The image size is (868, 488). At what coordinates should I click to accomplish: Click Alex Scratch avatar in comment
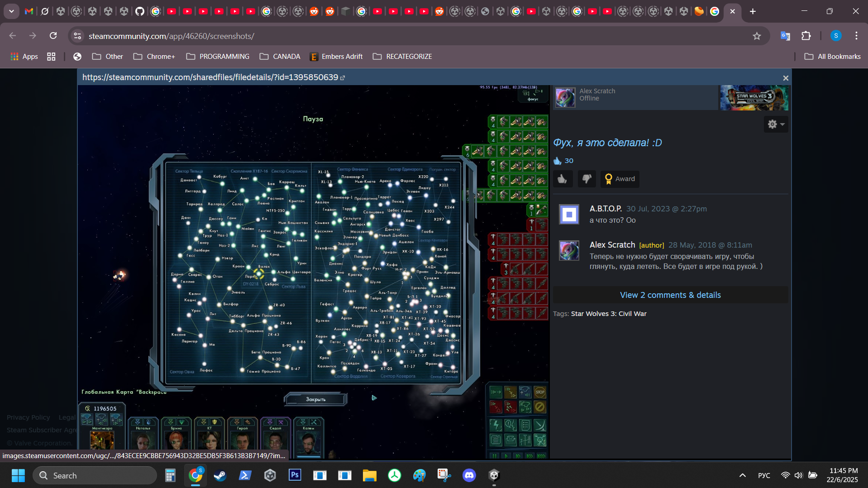click(x=569, y=250)
